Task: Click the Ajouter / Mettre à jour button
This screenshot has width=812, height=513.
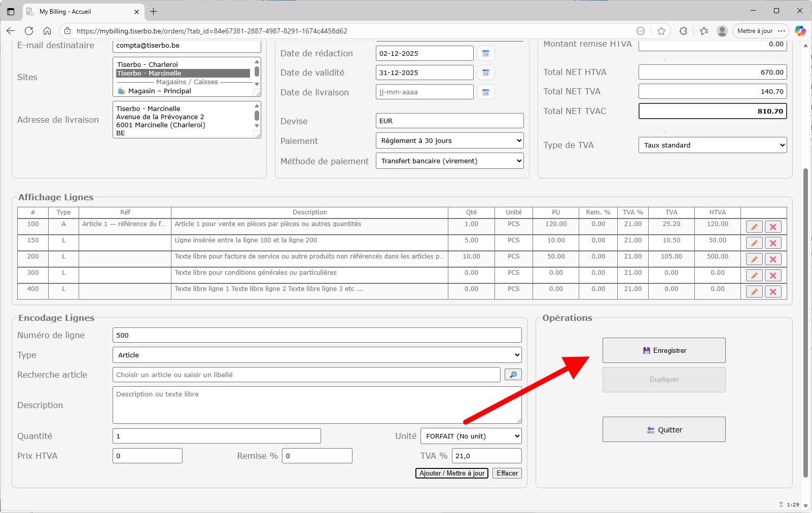Action: pyautogui.click(x=451, y=473)
